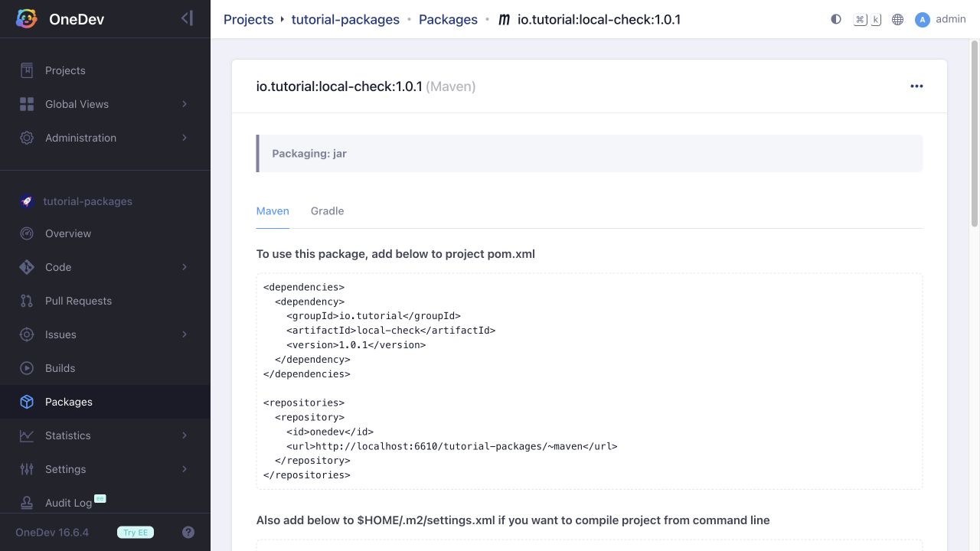Click the version 1.0.1 line
This screenshot has width=980, height=551.
(x=356, y=345)
